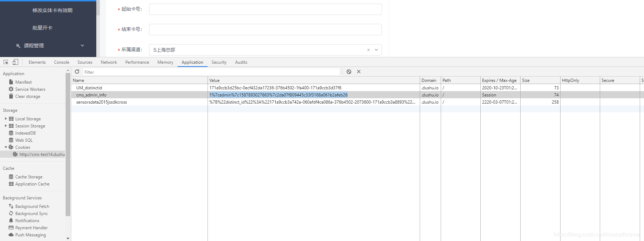Switch to the Performance tab
The width and height of the screenshot is (644, 241).
(x=137, y=62)
